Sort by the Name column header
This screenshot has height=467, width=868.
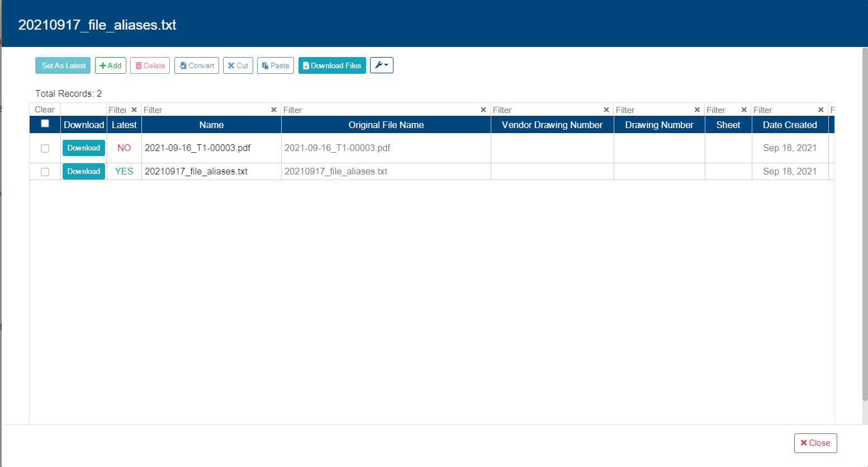[x=211, y=125]
